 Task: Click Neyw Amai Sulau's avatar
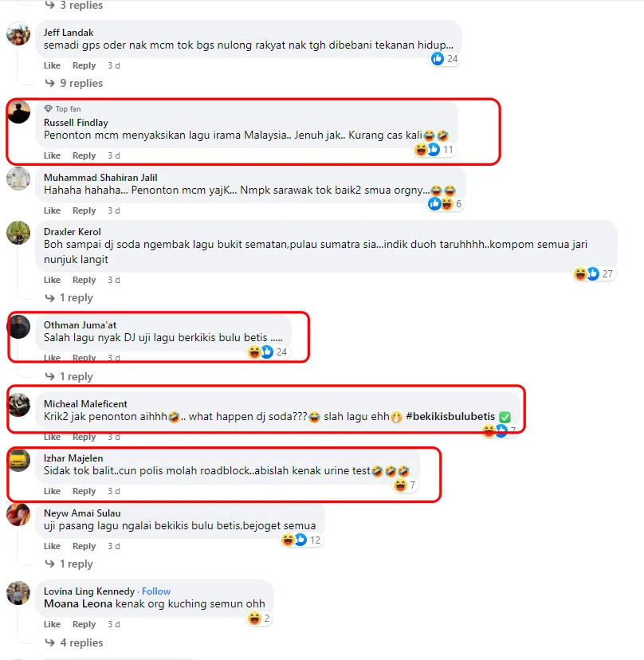18,515
